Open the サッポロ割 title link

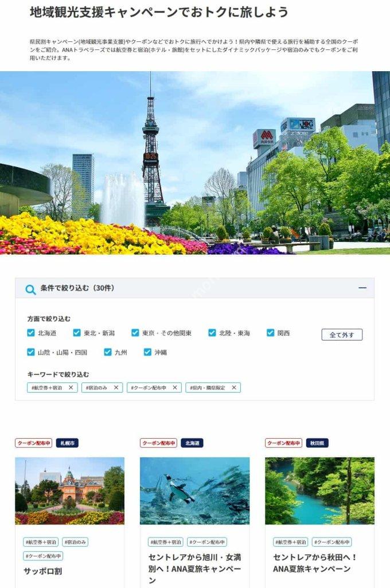pos(42,571)
